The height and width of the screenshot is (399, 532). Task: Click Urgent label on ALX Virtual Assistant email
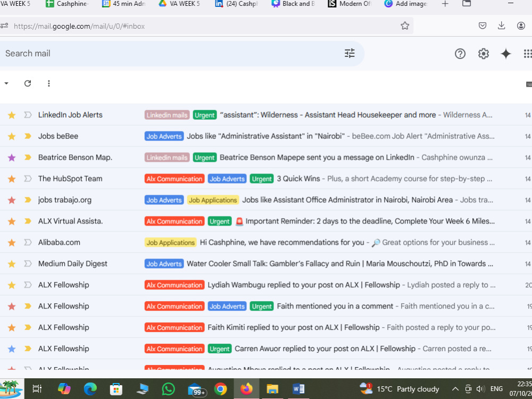click(x=220, y=221)
